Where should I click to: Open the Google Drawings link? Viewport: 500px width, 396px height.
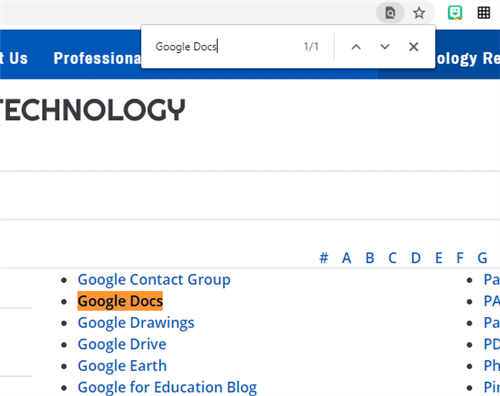(x=136, y=323)
